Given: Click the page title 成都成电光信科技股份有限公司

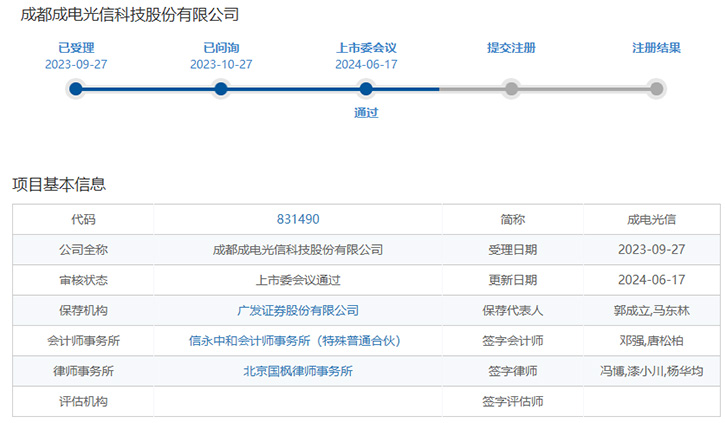Looking at the screenshot, I should pyautogui.click(x=130, y=15).
